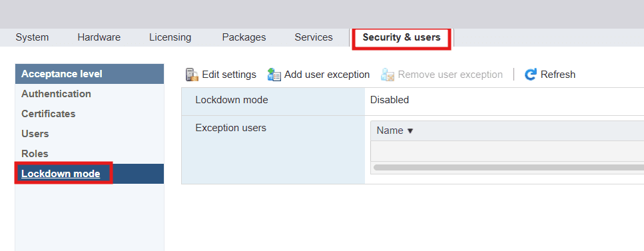Click the Refresh button label
The height and width of the screenshot is (251, 644).
click(557, 75)
